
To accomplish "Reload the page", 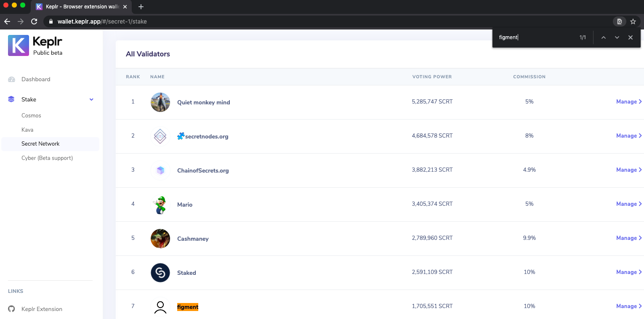I will point(34,21).
